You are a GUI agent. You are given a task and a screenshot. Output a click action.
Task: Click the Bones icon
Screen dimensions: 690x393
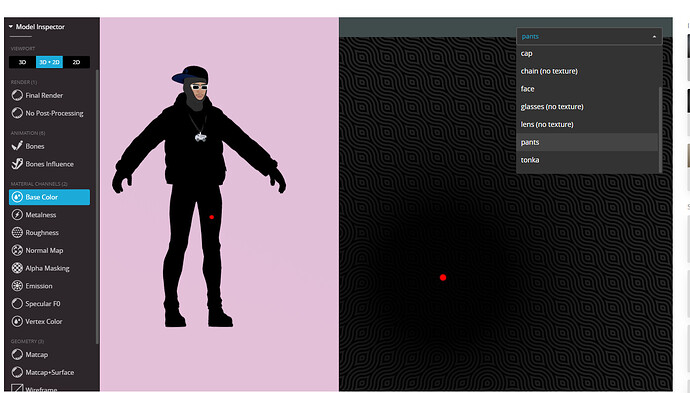[x=17, y=146]
